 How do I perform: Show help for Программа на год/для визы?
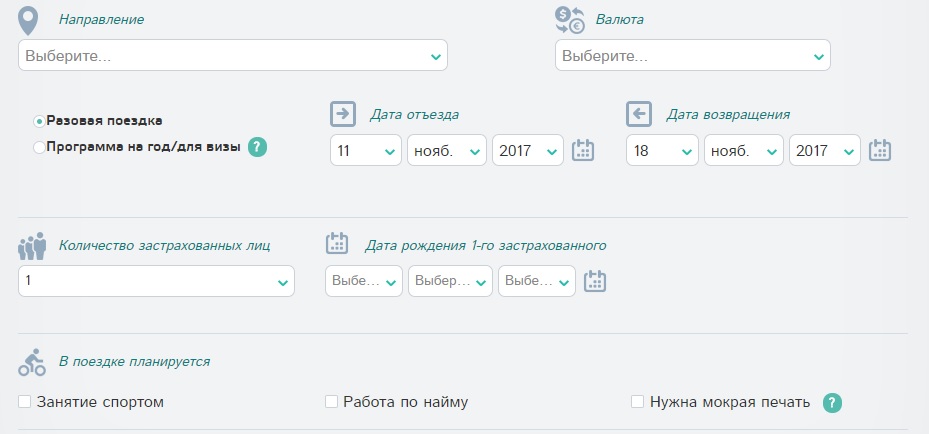pyautogui.click(x=257, y=147)
